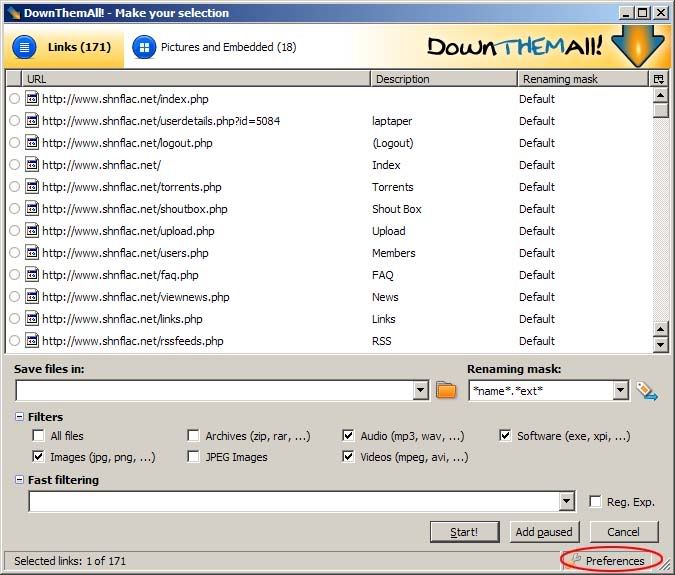Viewport: 675px width, 575px height.
Task: Sort by the Description column header
Action: coord(444,79)
